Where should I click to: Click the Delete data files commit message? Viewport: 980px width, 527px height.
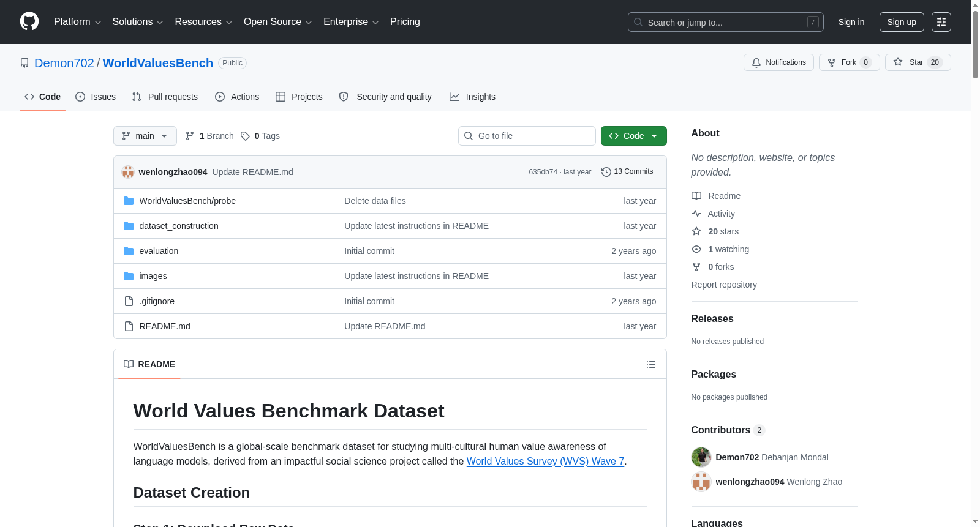pos(375,201)
